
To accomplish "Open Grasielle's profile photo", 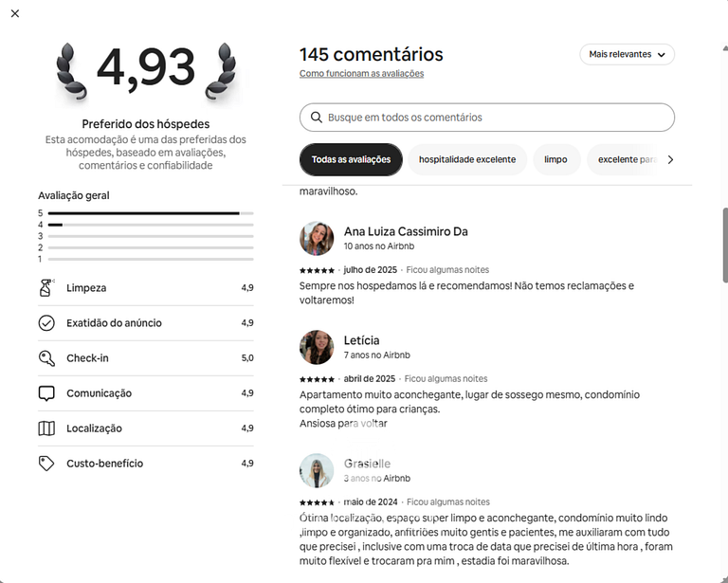I will (x=317, y=471).
